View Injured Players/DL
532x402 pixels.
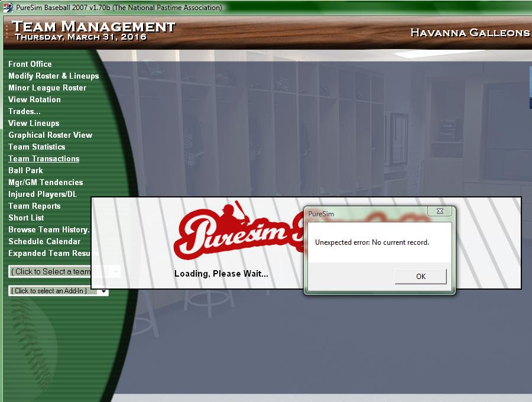[x=43, y=194]
